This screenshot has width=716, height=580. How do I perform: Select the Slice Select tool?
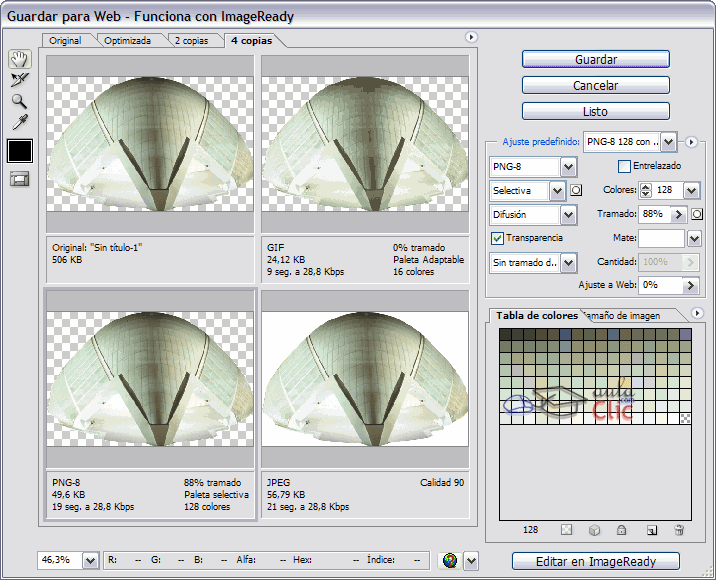(x=19, y=80)
